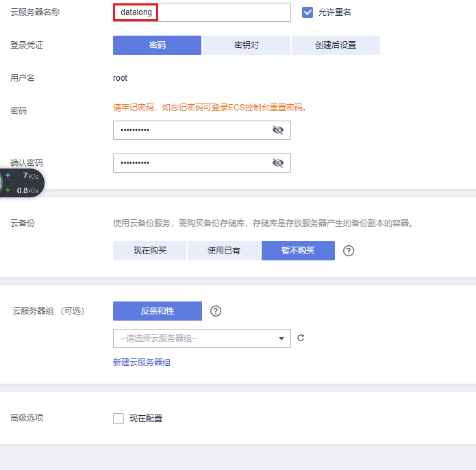The image size is (476, 470).
Task: Click the upload speed indicator widget
Action: pos(22,176)
